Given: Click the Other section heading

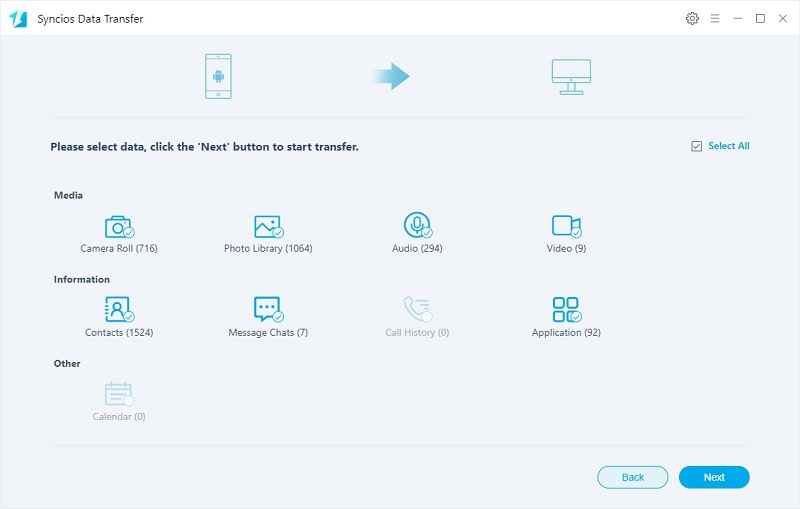Looking at the screenshot, I should click(x=67, y=364).
